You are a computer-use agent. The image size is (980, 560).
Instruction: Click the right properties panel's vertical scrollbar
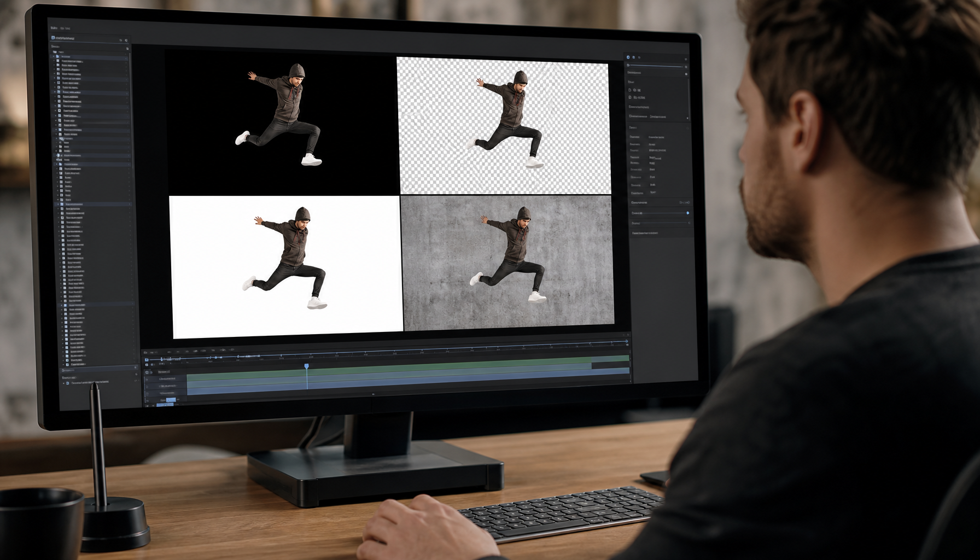(688, 98)
